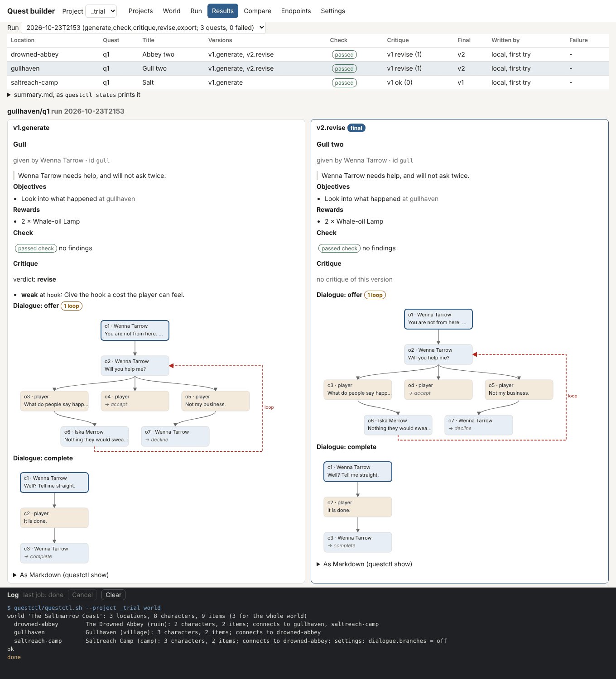This screenshot has width=616, height=679.
Task: Select the o3 player node in the v2.revise graph
Action: [x=358, y=390]
